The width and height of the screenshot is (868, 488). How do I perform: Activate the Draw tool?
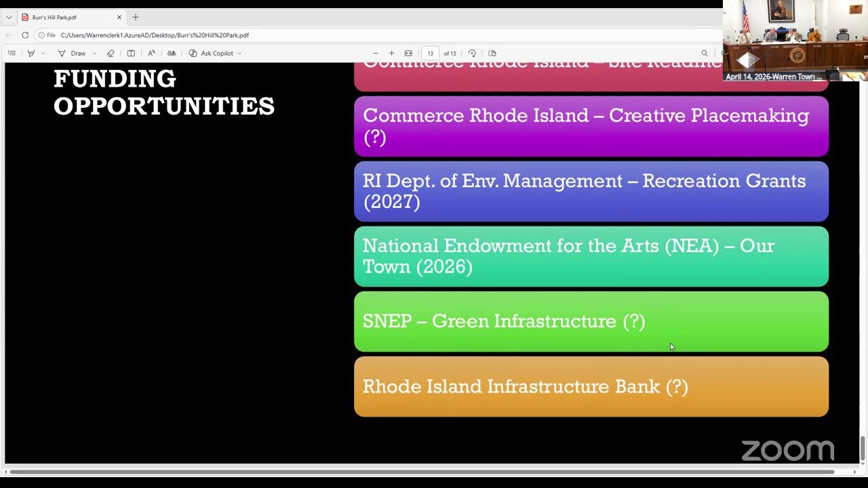72,53
